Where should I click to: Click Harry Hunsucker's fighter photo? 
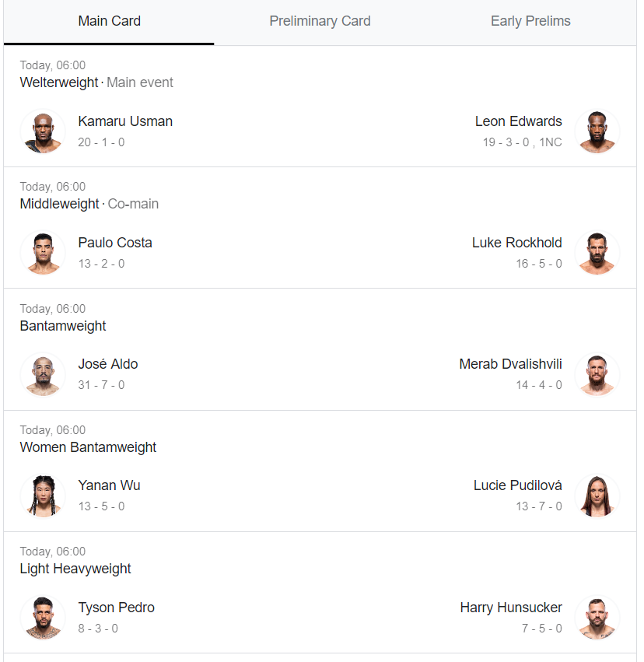tap(597, 617)
